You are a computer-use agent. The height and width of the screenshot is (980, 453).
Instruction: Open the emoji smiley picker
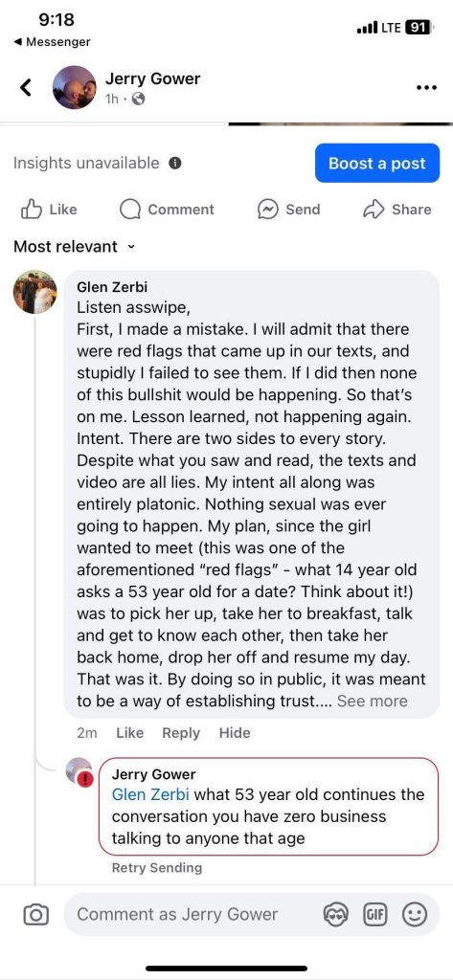click(x=414, y=915)
